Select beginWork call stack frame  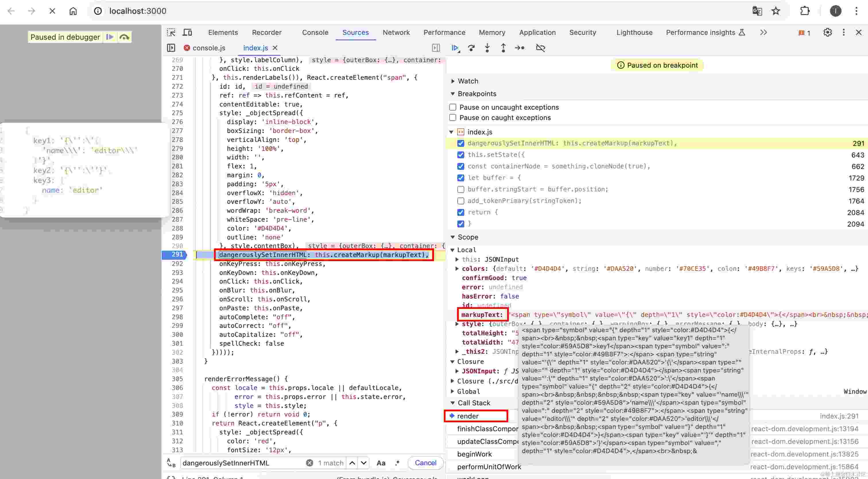tap(474, 454)
